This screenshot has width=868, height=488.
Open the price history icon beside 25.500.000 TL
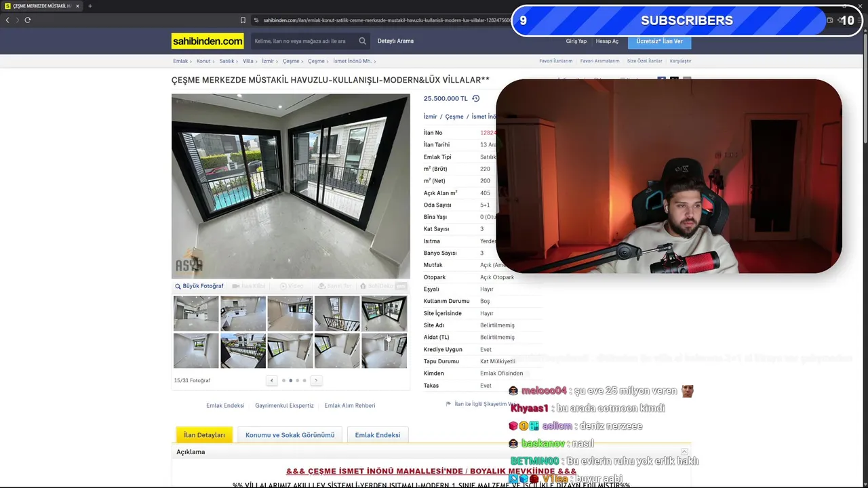475,98
